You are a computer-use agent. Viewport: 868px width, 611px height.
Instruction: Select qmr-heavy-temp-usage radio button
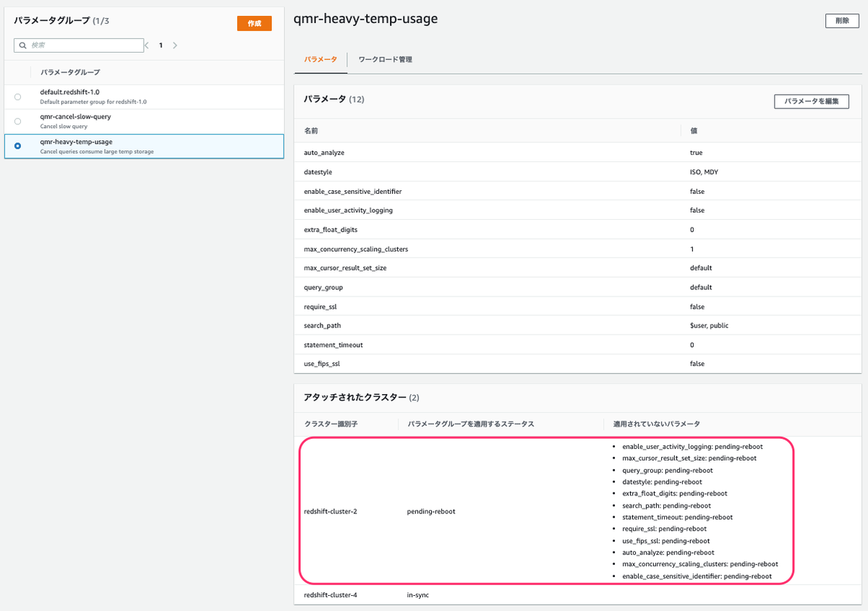click(x=17, y=145)
